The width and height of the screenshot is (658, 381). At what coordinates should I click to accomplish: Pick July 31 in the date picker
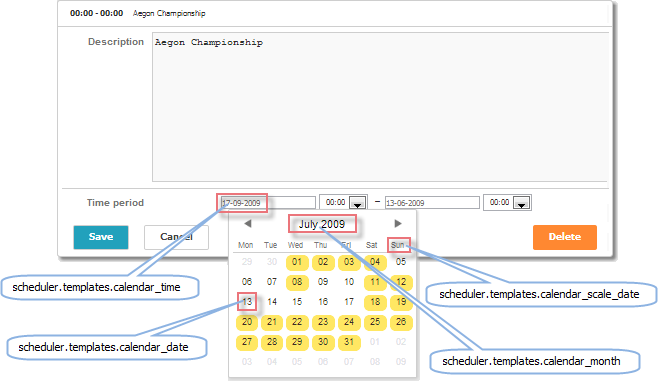click(x=349, y=342)
